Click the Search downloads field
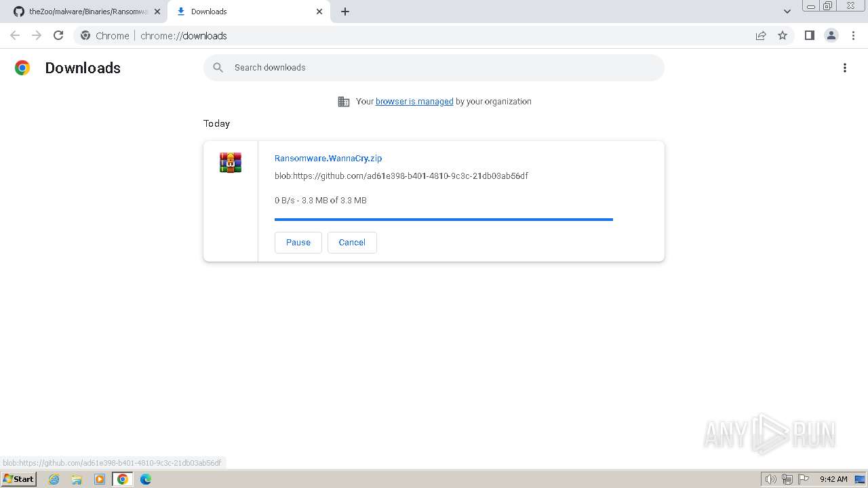 point(434,68)
